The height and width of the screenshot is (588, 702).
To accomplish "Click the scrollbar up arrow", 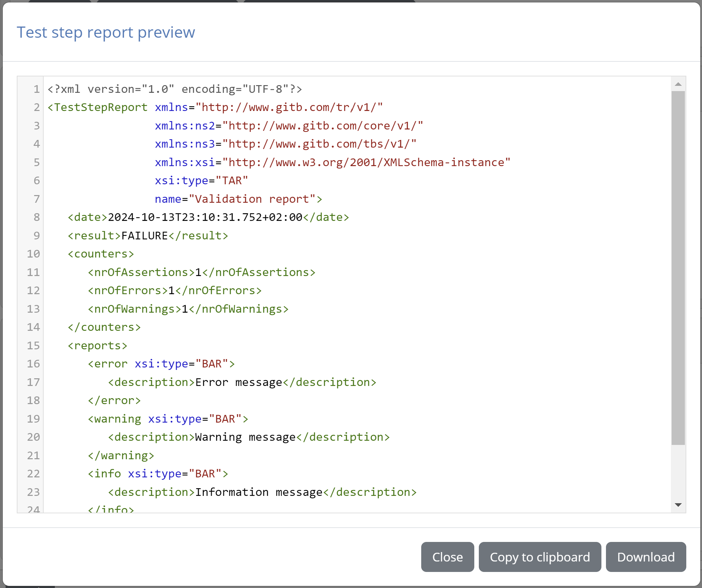I will [x=678, y=84].
